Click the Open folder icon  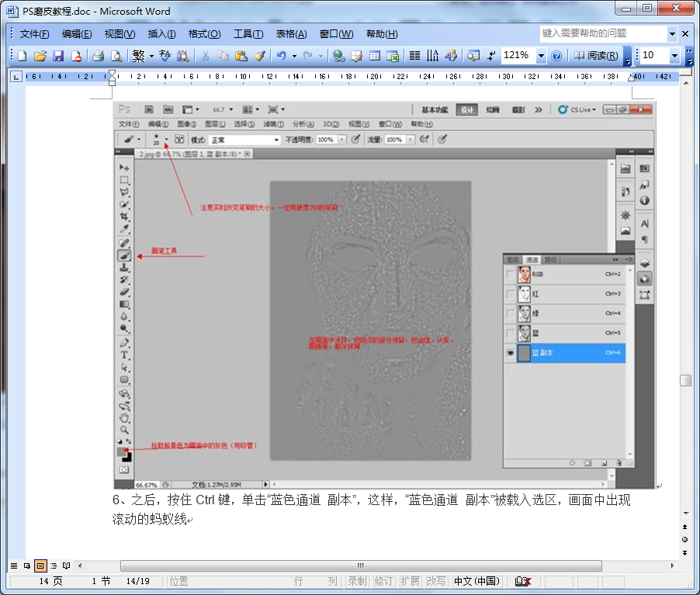tap(40, 56)
